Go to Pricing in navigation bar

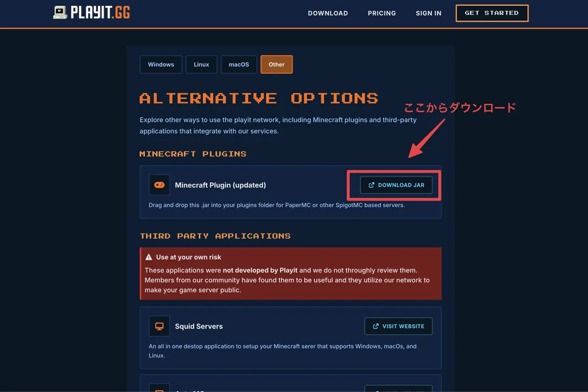point(382,13)
